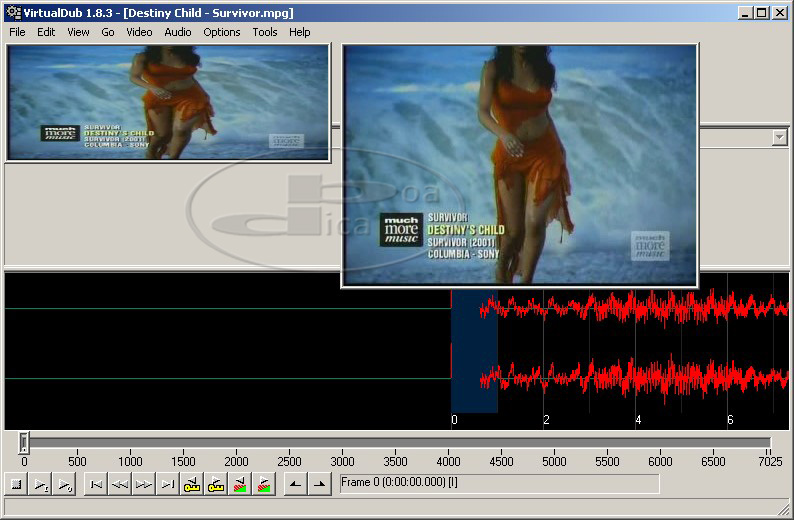
Task: Click the Play output preview button
Action: pos(65,485)
